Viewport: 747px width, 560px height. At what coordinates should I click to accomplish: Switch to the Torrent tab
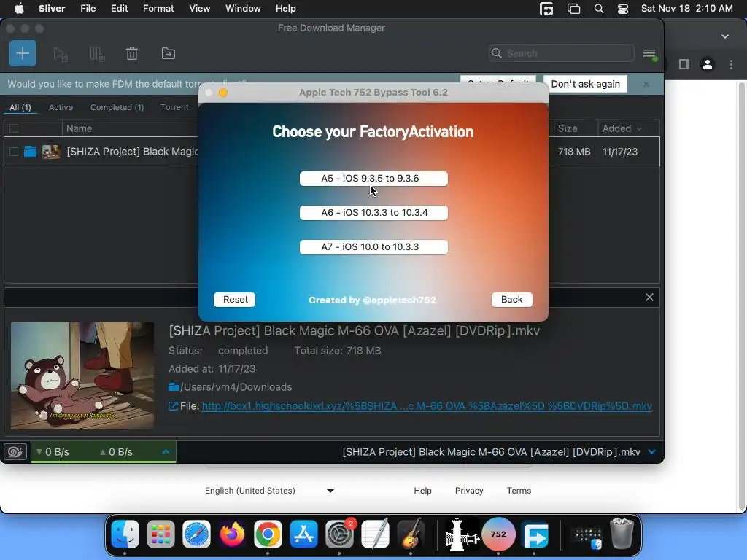tap(174, 108)
